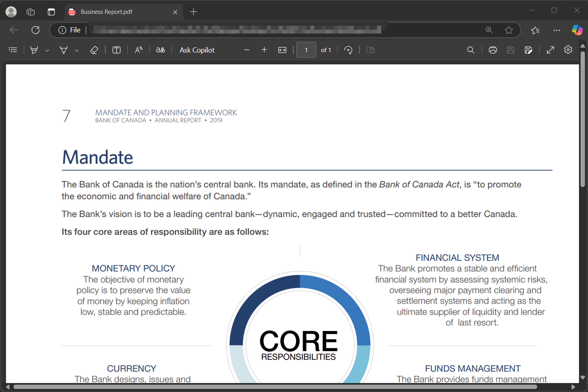Click the zoom in plus button

pyautogui.click(x=264, y=50)
